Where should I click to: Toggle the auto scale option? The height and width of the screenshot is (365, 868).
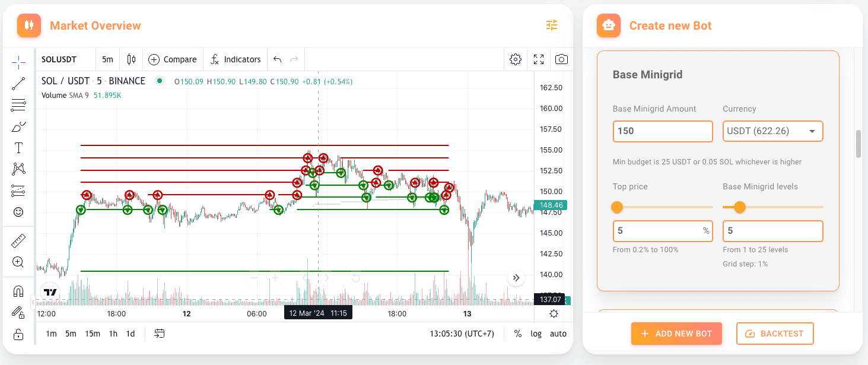pos(558,334)
